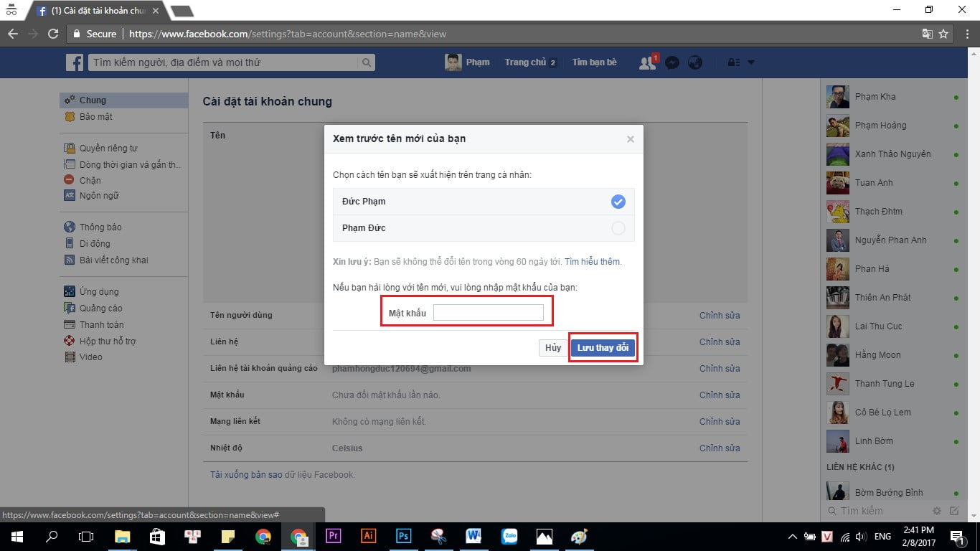
Task: Click the friend requests icon
Action: point(647,62)
